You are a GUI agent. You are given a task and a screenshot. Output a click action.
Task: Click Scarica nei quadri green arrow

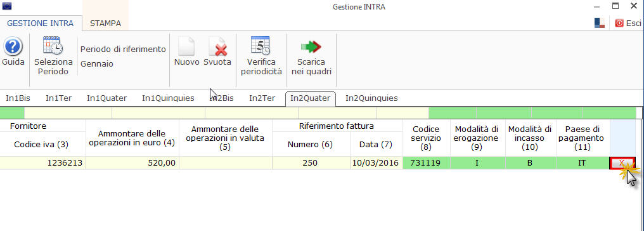(311, 46)
